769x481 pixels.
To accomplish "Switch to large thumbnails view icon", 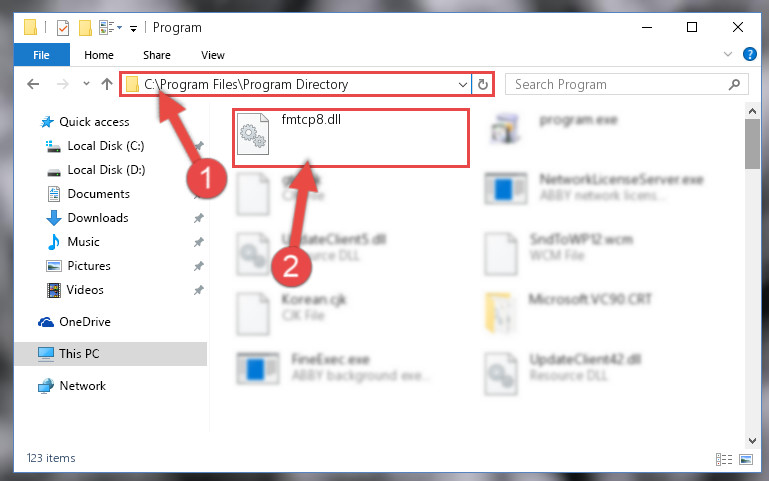I will [x=746, y=459].
